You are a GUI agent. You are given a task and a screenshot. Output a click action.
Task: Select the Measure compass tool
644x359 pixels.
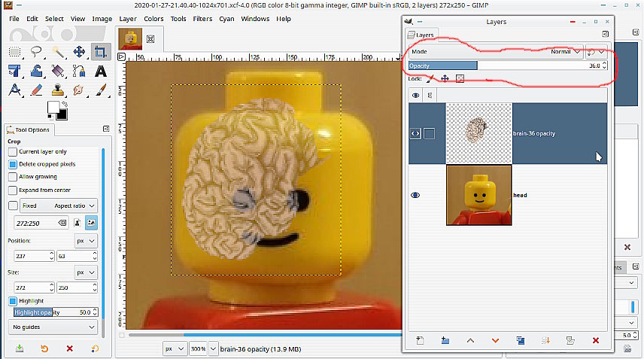[15, 90]
